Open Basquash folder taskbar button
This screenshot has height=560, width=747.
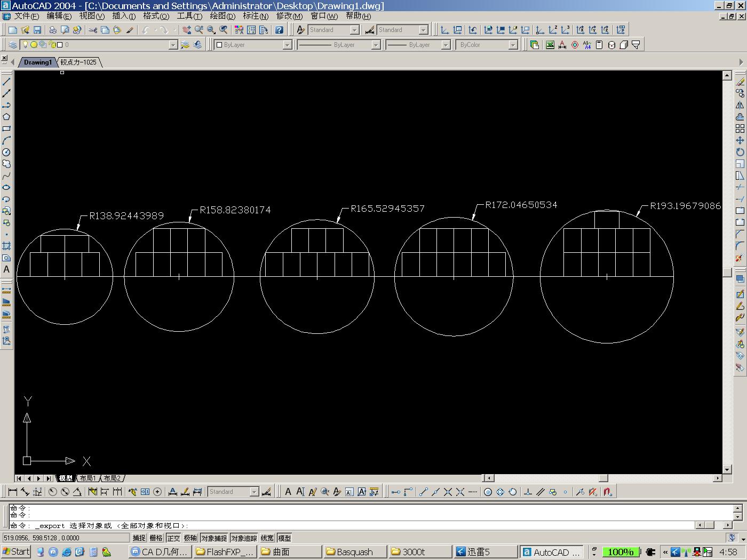[x=354, y=551]
